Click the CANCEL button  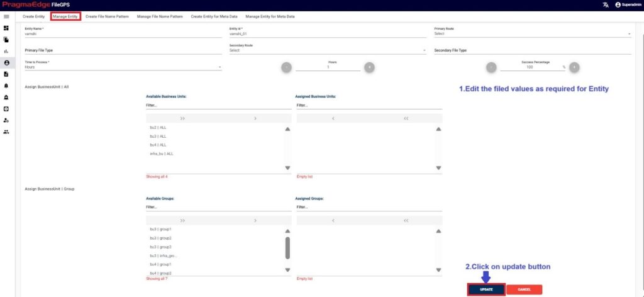(x=524, y=289)
